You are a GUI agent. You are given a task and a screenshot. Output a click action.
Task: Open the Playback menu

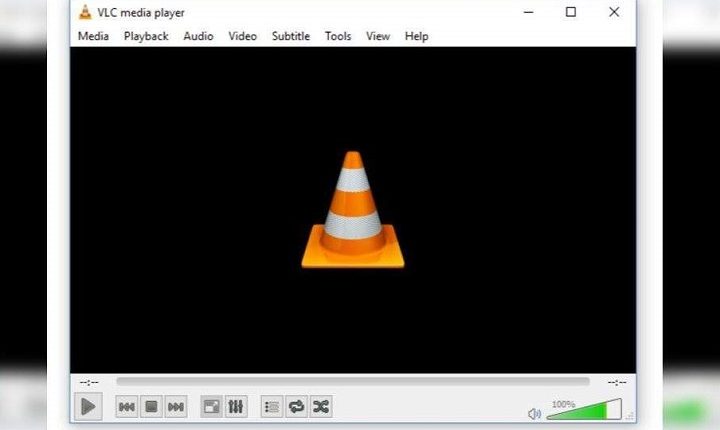[x=146, y=36]
